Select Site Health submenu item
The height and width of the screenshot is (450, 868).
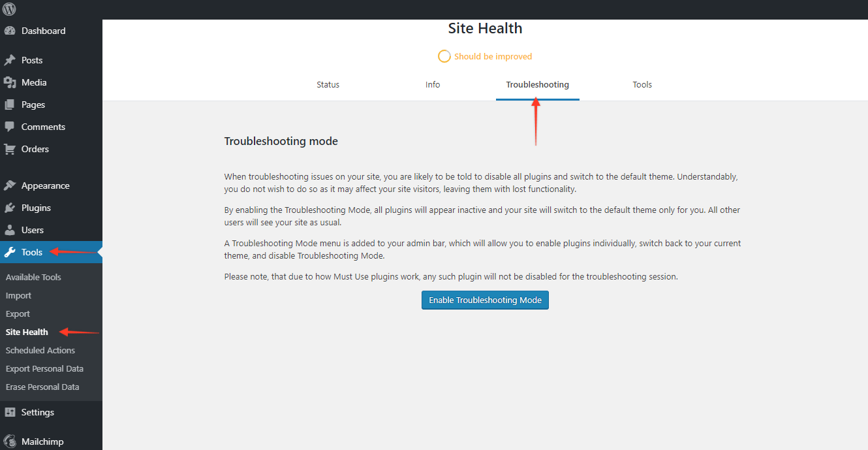(x=27, y=332)
